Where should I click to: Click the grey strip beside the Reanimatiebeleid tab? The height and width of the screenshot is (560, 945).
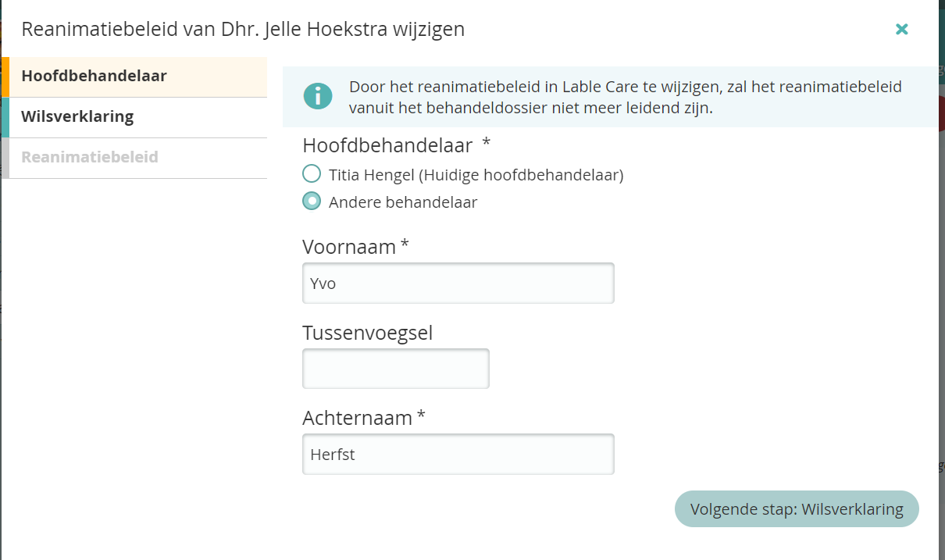point(5,158)
